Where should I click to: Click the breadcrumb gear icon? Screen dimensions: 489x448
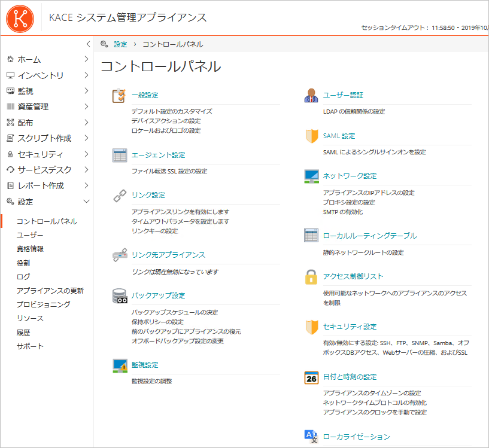[x=104, y=44]
